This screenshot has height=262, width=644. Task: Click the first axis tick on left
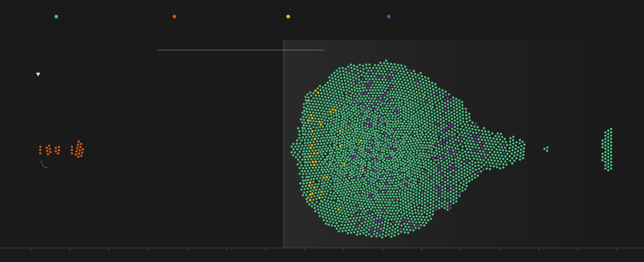[31, 249]
